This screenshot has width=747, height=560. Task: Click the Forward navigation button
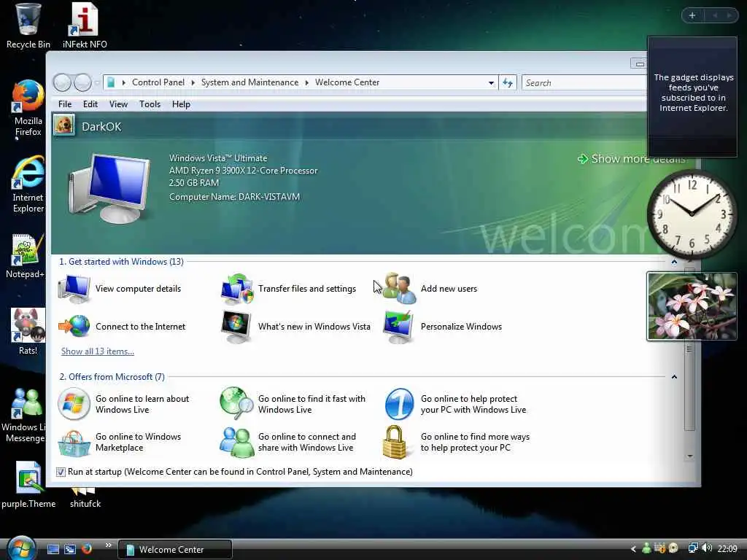coord(82,82)
